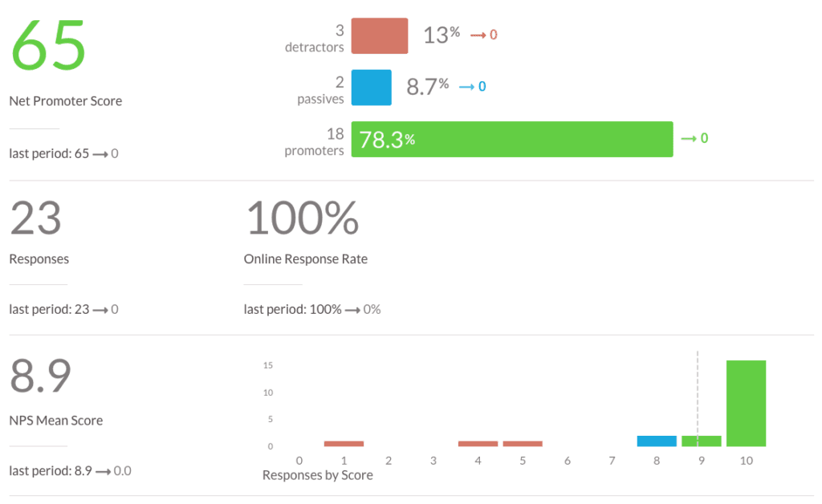Click the red arrow next to 13%
822x504 pixels.
pos(478,35)
